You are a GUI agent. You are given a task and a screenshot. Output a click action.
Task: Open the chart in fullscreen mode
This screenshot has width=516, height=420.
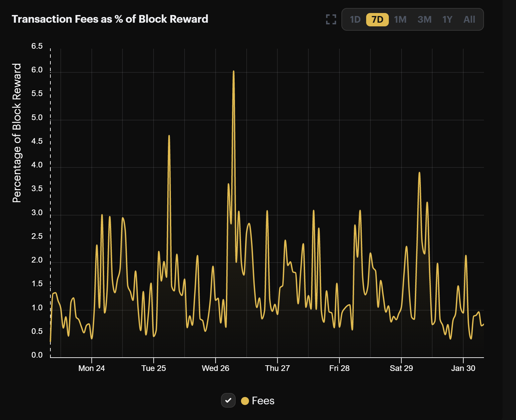pos(331,19)
